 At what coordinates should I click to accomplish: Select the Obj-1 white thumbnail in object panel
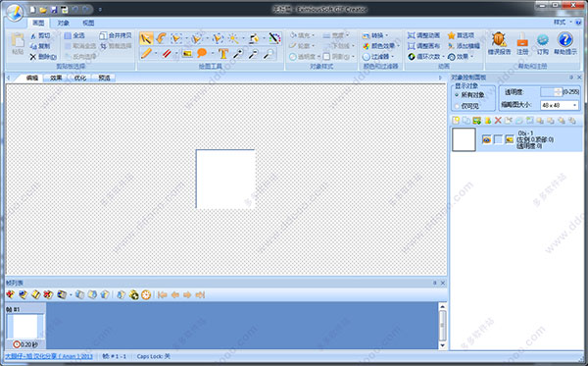coord(464,139)
